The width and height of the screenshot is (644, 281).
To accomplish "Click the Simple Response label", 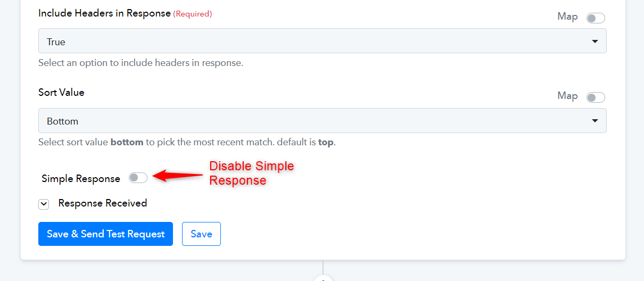I will click(x=81, y=179).
